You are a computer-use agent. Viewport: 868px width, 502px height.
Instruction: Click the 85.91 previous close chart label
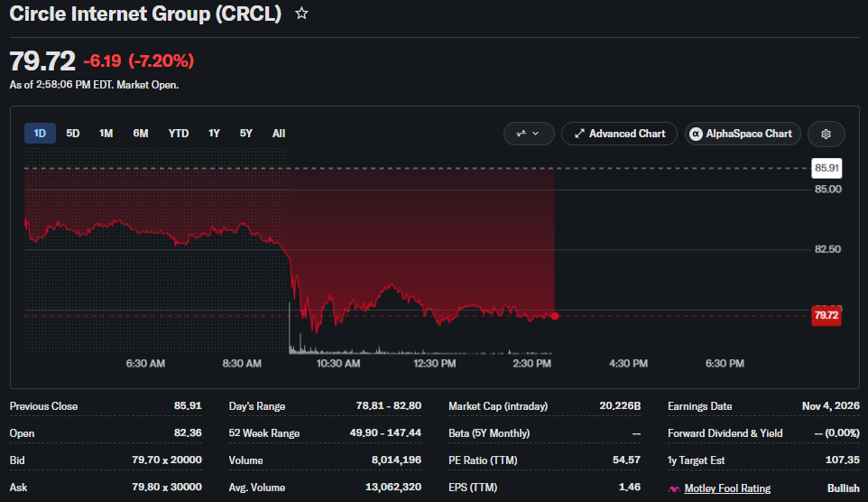[x=826, y=168]
